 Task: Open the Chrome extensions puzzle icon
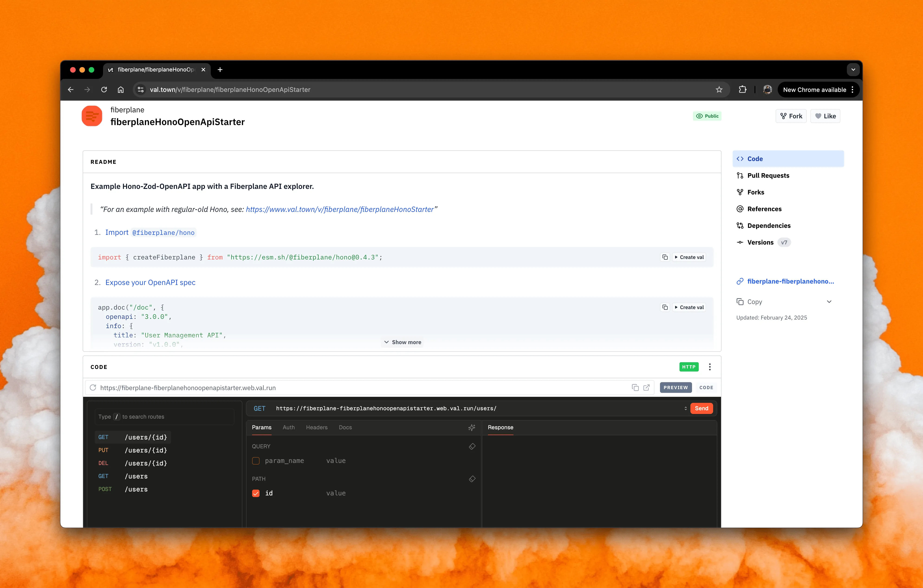pos(742,90)
